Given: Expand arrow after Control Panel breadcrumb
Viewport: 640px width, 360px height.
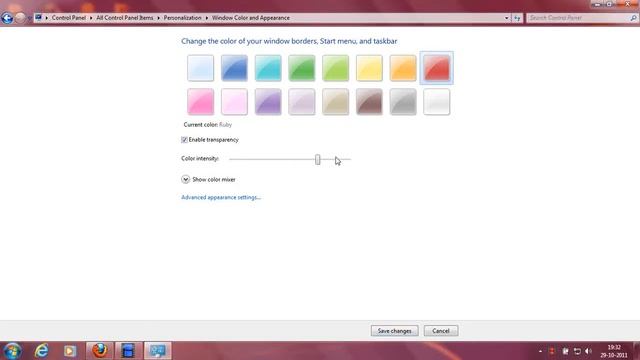Looking at the screenshot, I should [x=91, y=18].
